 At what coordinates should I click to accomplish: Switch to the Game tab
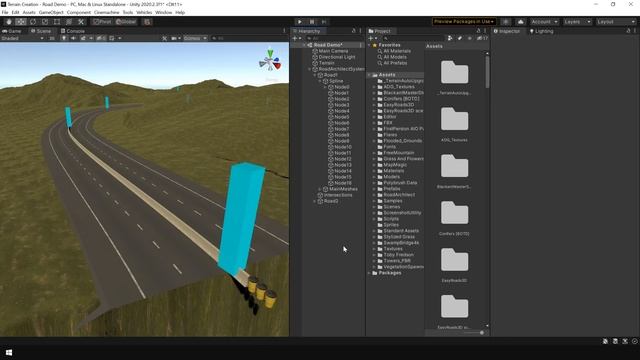(x=12, y=31)
